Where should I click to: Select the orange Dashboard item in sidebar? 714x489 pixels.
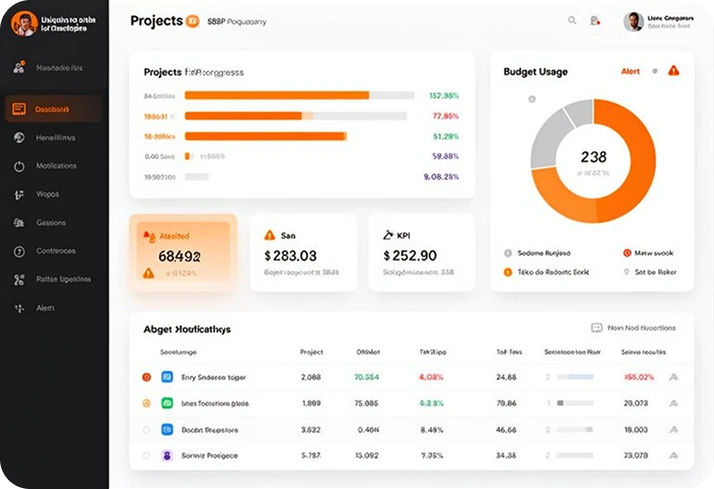[x=53, y=109]
